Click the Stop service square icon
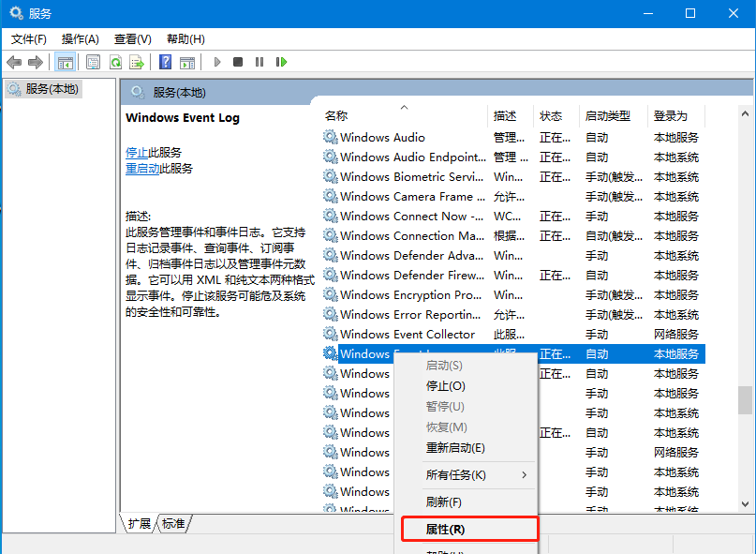 [238, 62]
